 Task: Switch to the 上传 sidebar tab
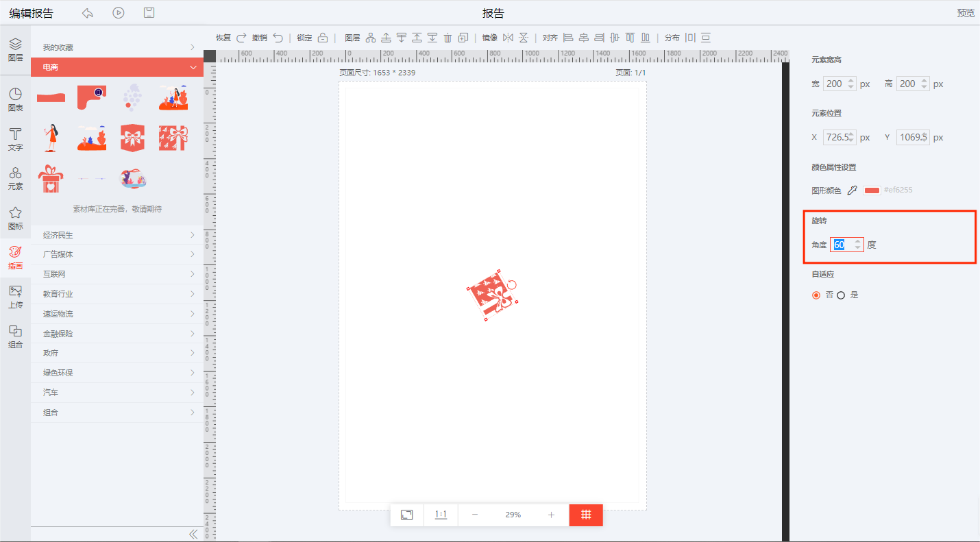click(x=15, y=297)
